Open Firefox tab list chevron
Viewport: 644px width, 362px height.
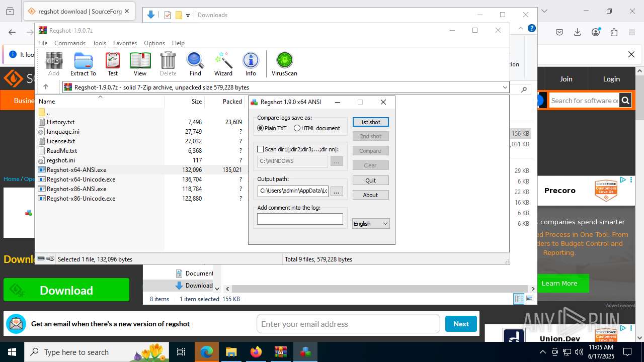(544, 11)
